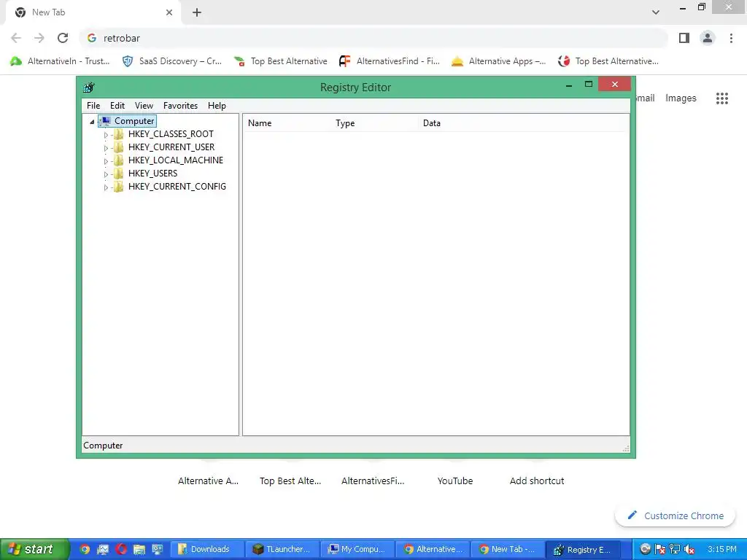Screen dimensions: 747x560
Task: Open the Alternative Apps bookmark
Action: 498,61
